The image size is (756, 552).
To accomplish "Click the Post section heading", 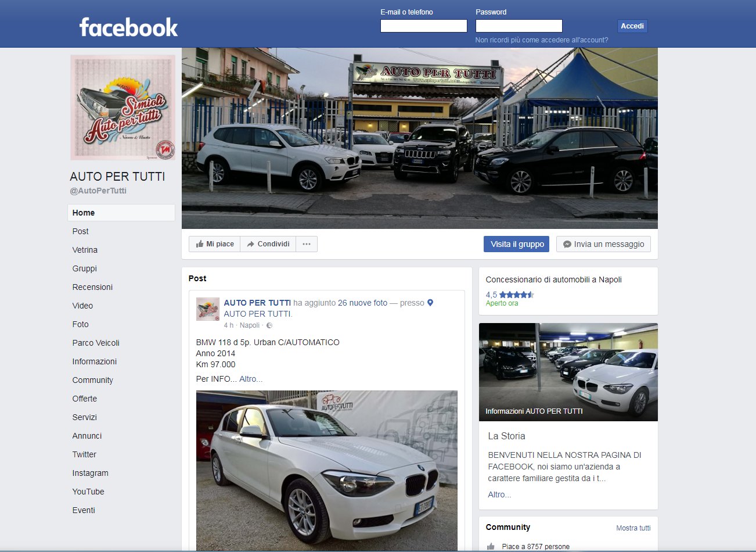I will [x=197, y=278].
